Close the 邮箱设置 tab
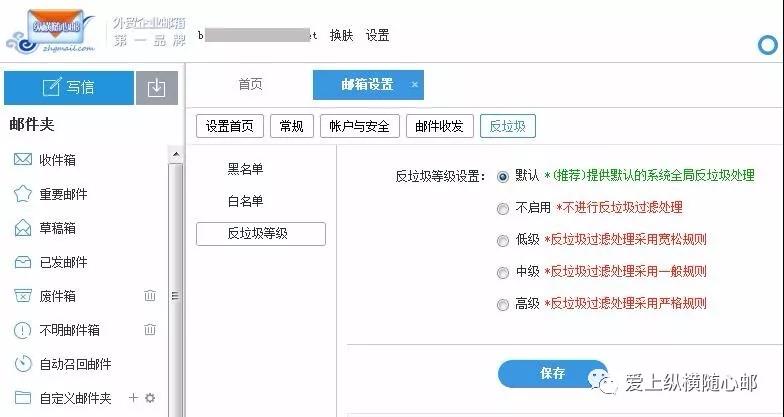The width and height of the screenshot is (784, 417). pos(415,85)
